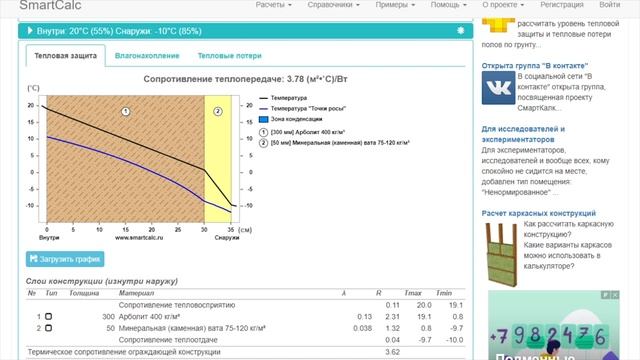Click the gear icon in conditions bar
This screenshot has height=360, width=640.
[460, 31]
